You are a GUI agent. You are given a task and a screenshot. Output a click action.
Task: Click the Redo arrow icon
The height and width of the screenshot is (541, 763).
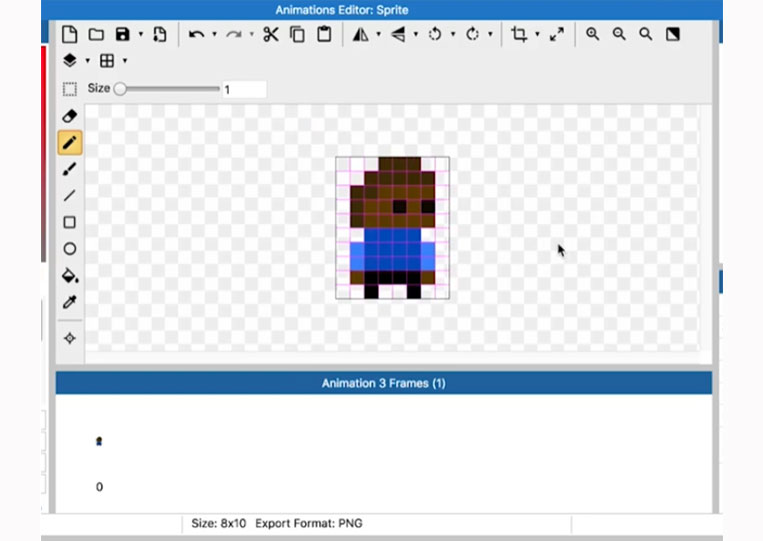point(234,35)
